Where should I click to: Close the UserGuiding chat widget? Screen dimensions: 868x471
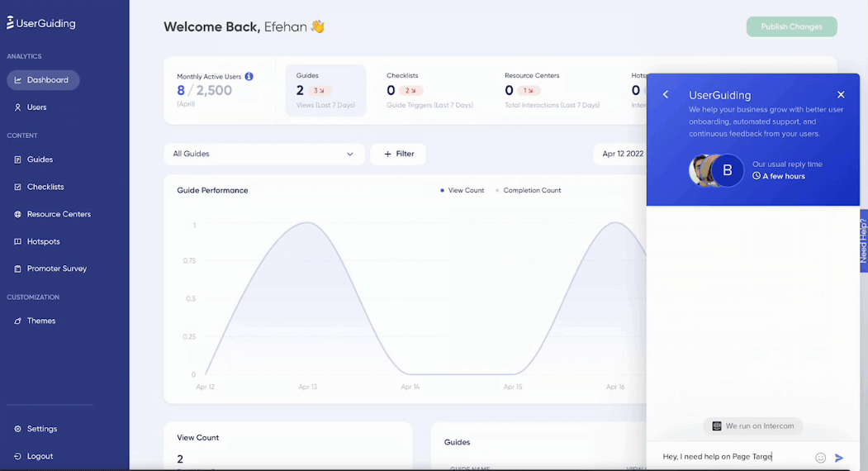click(841, 95)
